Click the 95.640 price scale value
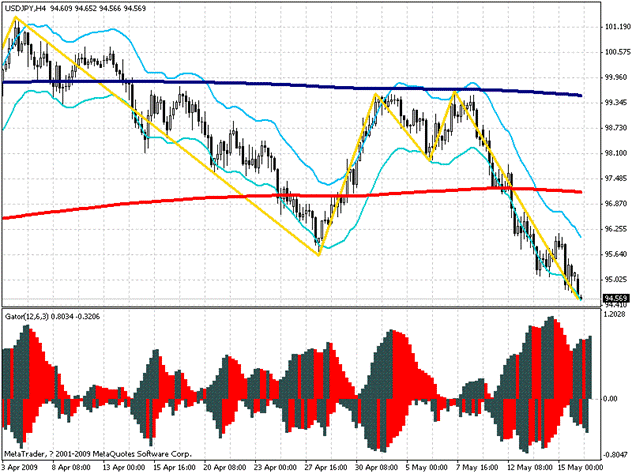 616,254
